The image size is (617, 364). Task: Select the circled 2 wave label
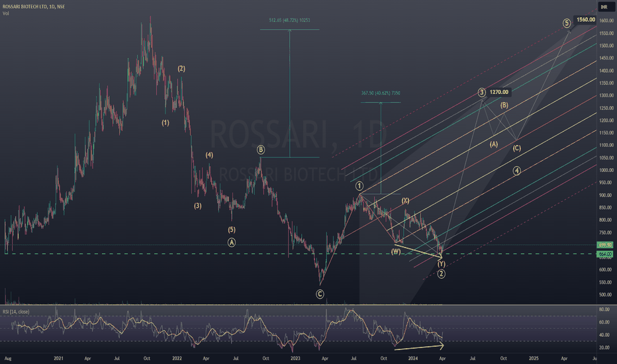tap(442, 274)
